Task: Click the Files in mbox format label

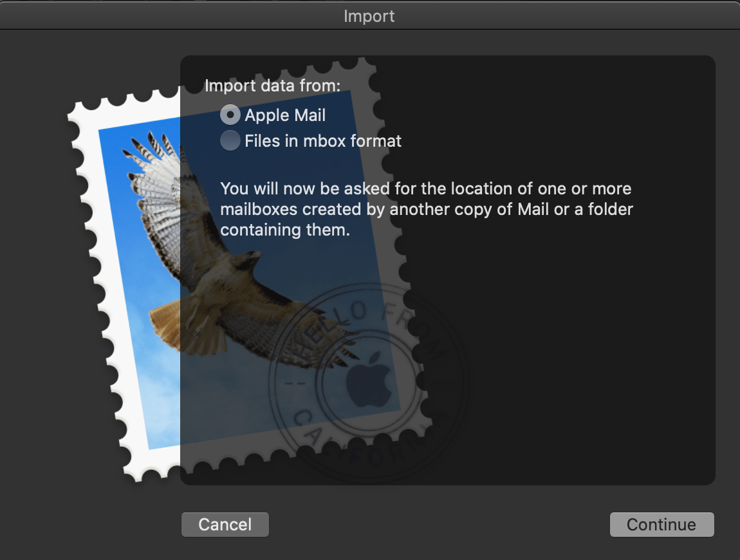Action: (x=323, y=140)
